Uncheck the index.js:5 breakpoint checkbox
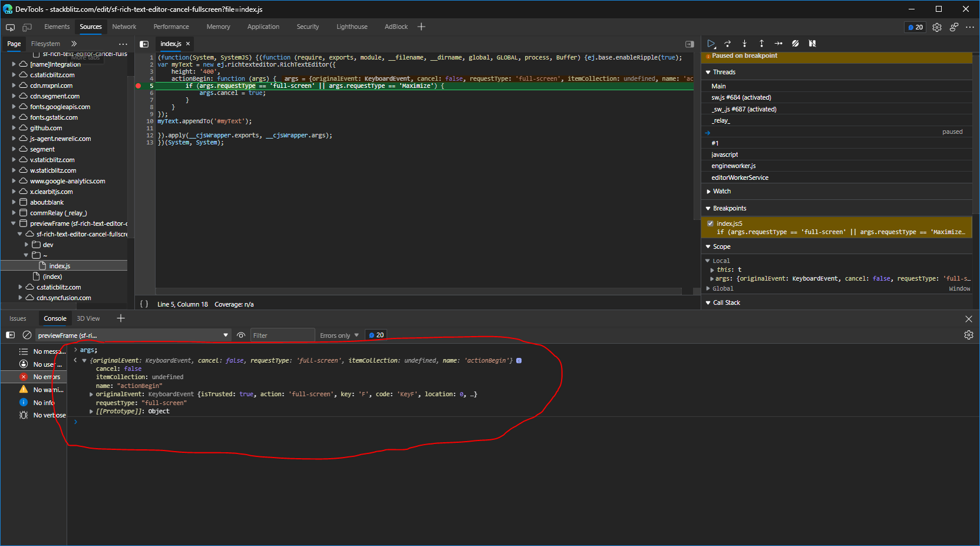Image resolution: width=980 pixels, height=546 pixels. click(710, 223)
